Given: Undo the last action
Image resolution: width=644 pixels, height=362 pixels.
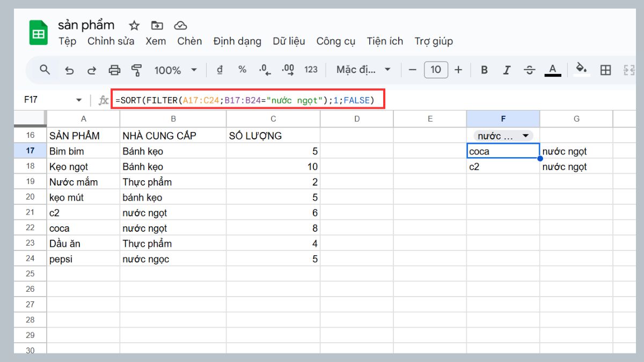Looking at the screenshot, I should tap(70, 70).
